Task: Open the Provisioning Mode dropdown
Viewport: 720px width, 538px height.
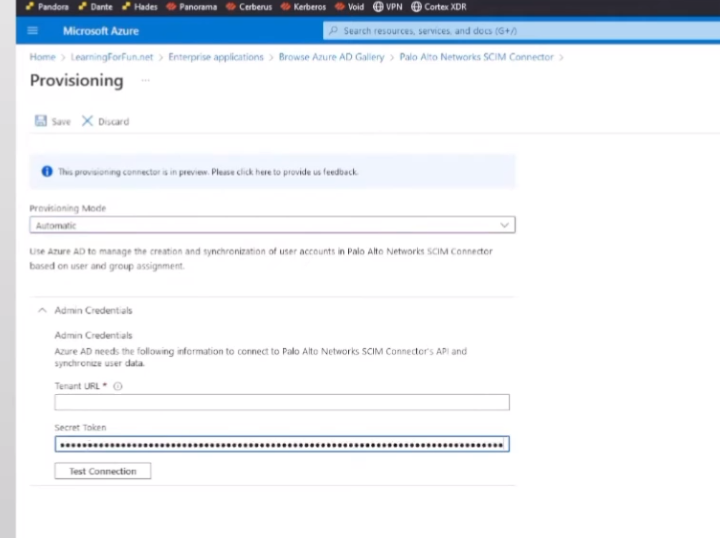Action: pyautogui.click(x=272, y=225)
